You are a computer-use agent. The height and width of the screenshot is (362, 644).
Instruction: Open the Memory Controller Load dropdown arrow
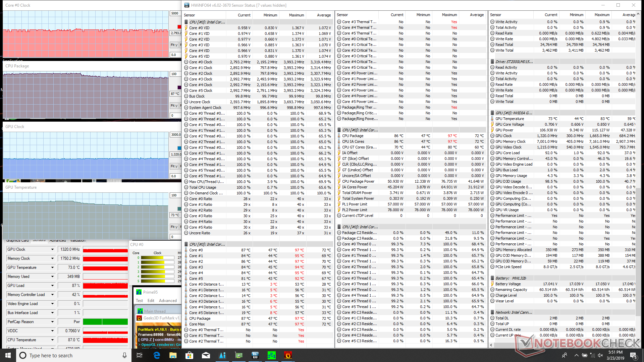(52, 295)
